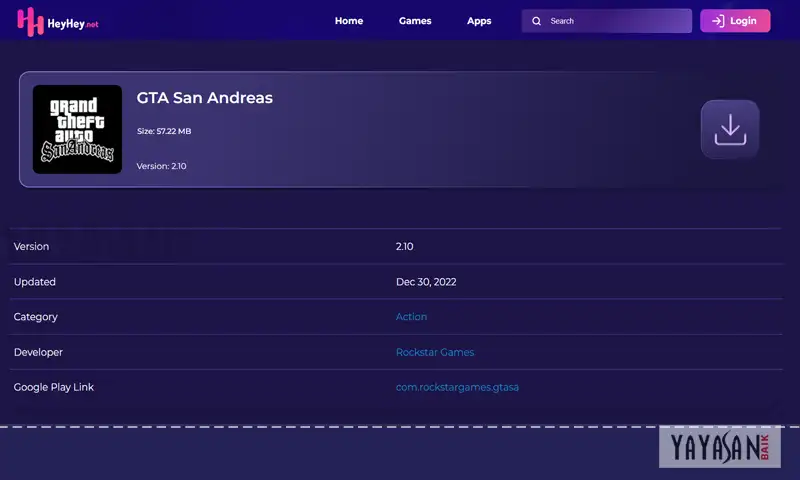Image resolution: width=800 pixels, height=480 pixels.
Task: Select the Dec 30, 2022 updated date
Action: tap(426, 282)
